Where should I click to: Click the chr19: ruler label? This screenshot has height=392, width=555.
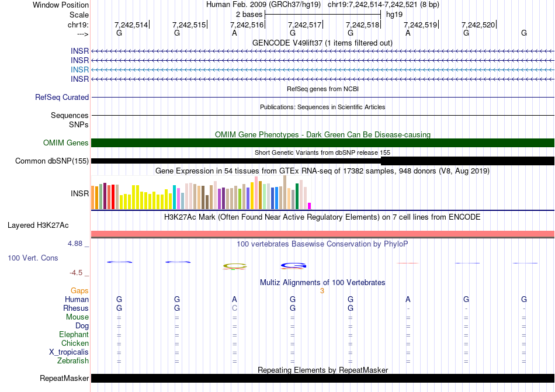point(78,25)
